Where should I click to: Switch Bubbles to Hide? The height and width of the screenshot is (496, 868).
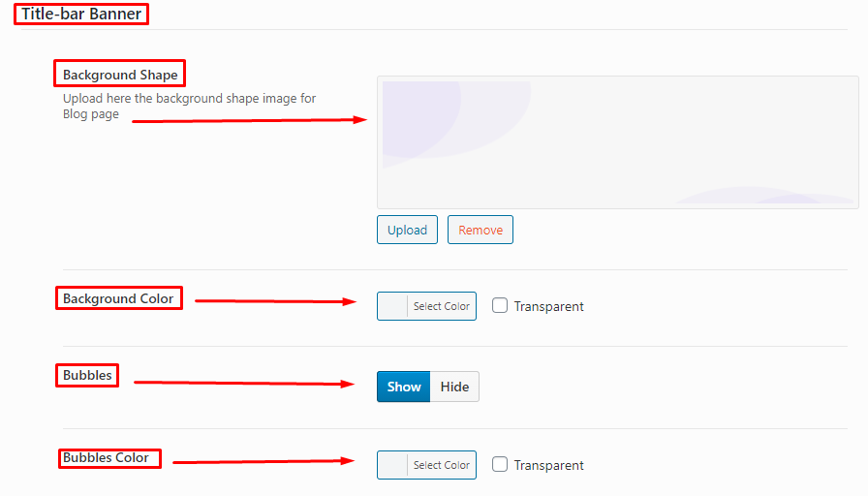tap(454, 387)
